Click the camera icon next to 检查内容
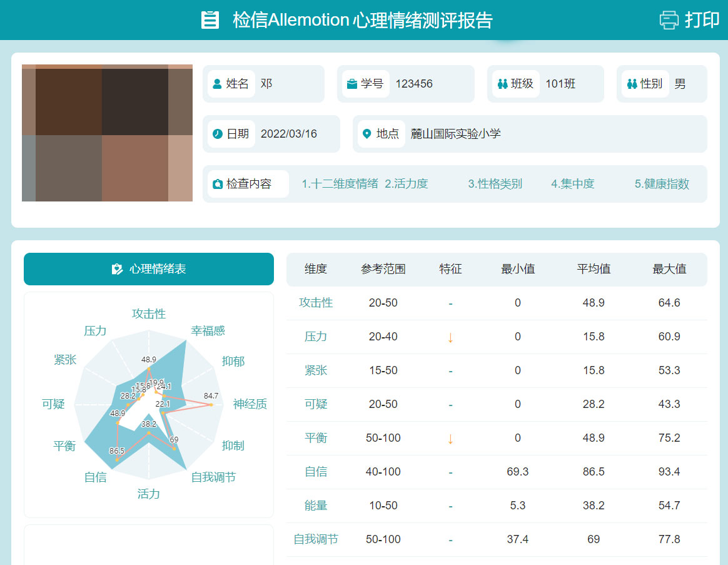 click(x=218, y=184)
